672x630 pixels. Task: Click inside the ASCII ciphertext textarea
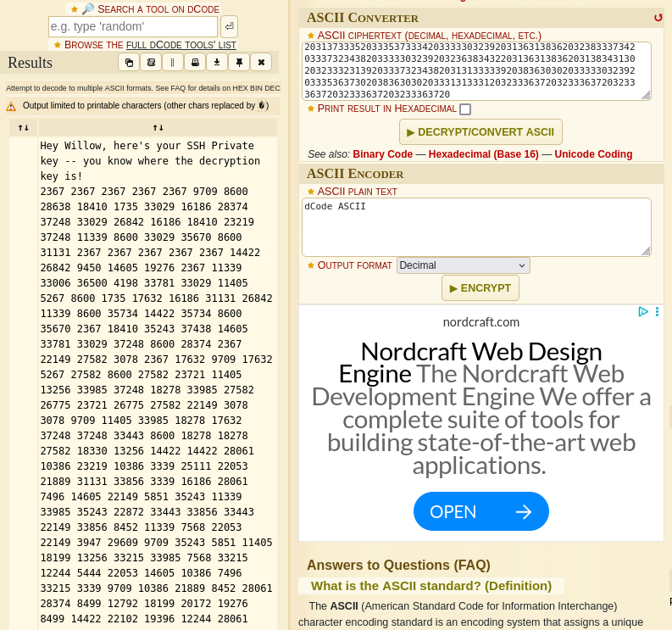coord(476,71)
